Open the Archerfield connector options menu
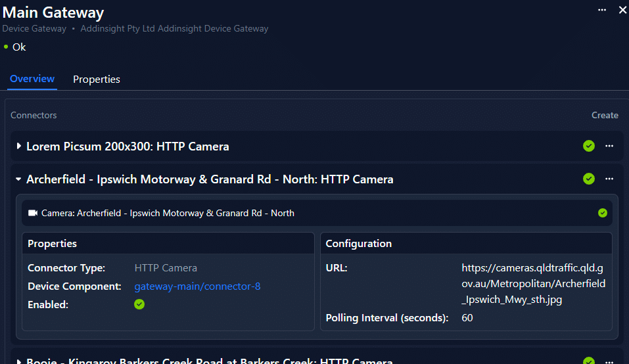Viewport: 629px width, 364px height. point(609,179)
